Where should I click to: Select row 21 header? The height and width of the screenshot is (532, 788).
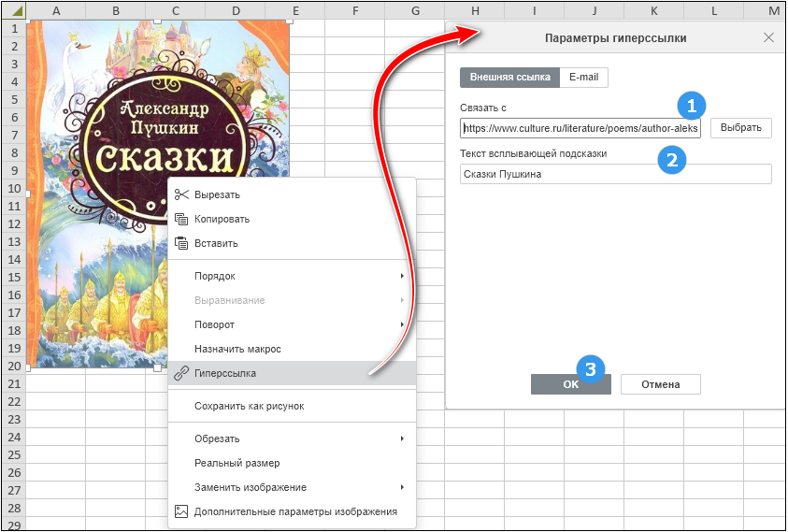(14, 383)
